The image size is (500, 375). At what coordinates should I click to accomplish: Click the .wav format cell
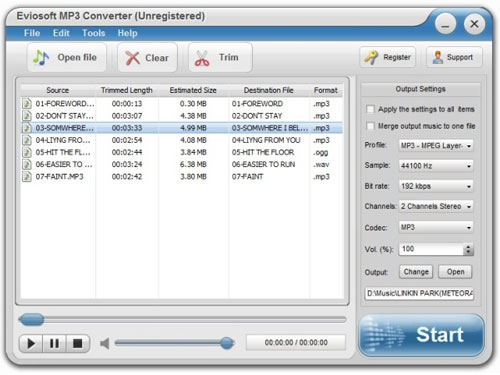321,164
